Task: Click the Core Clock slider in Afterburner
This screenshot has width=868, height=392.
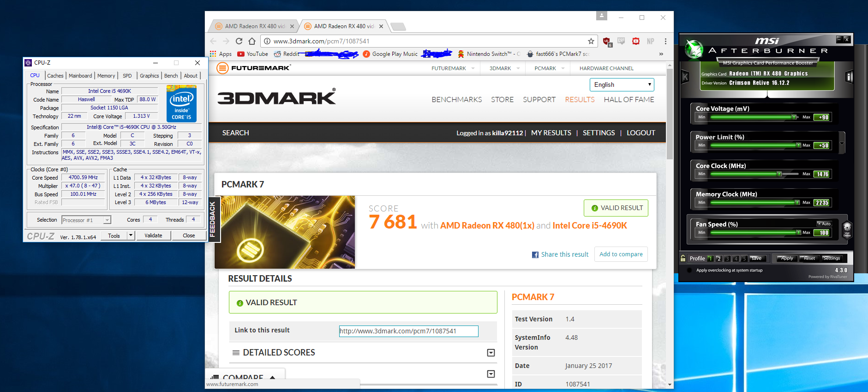Action: click(754, 174)
